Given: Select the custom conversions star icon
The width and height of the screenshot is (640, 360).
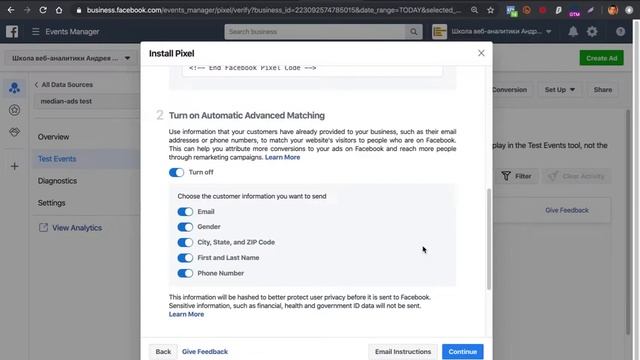Looking at the screenshot, I should 14,110.
